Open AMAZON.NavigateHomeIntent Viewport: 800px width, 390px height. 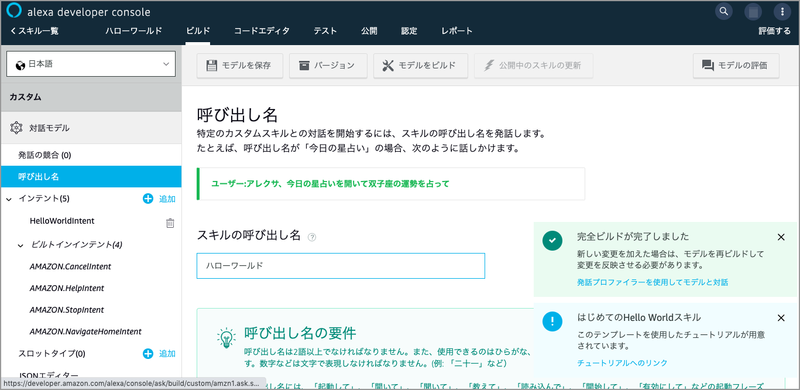(x=85, y=332)
